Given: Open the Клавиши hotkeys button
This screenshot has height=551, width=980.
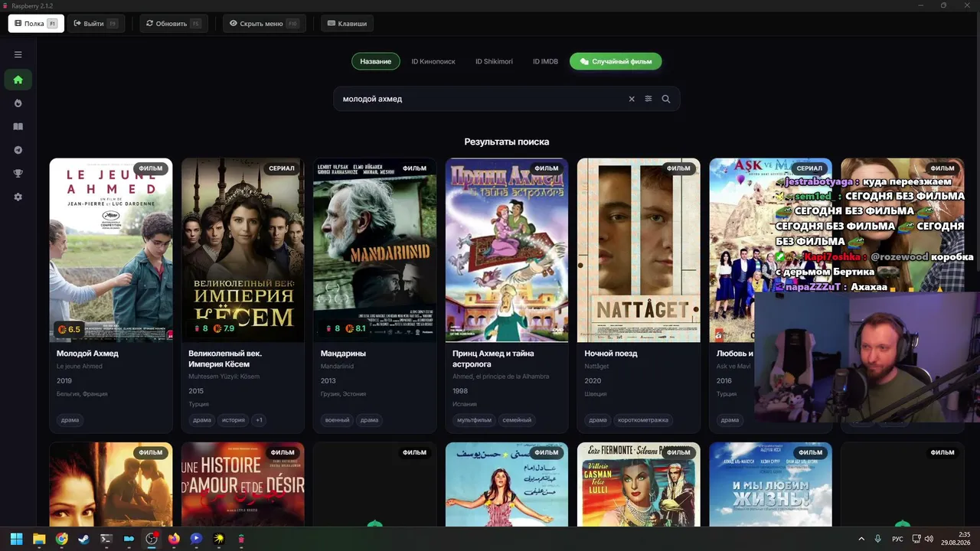Looking at the screenshot, I should (347, 24).
